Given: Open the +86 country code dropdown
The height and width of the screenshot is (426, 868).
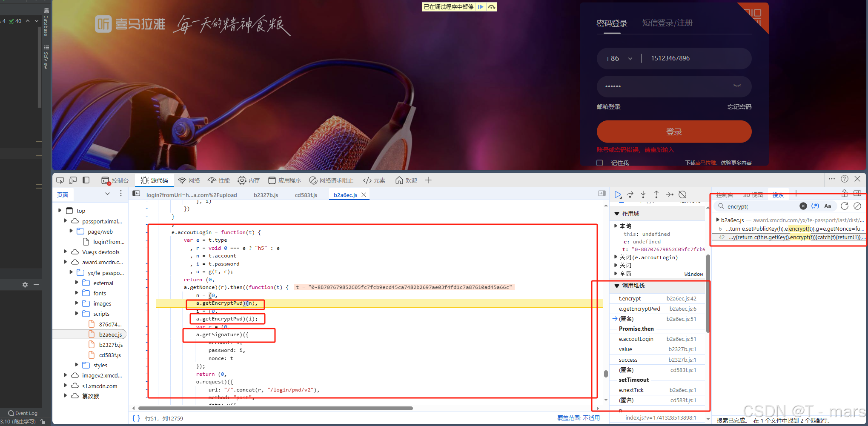Looking at the screenshot, I should coord(619,59).
